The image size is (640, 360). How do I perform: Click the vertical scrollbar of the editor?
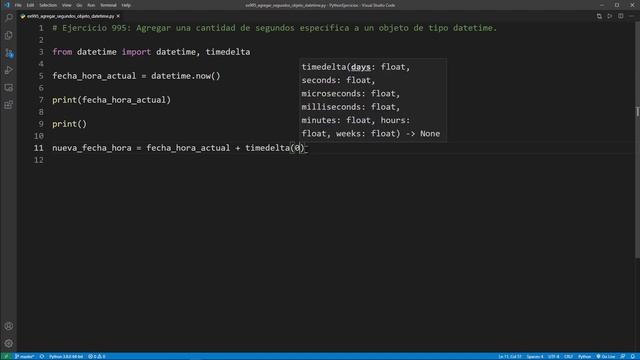point(637,139)
